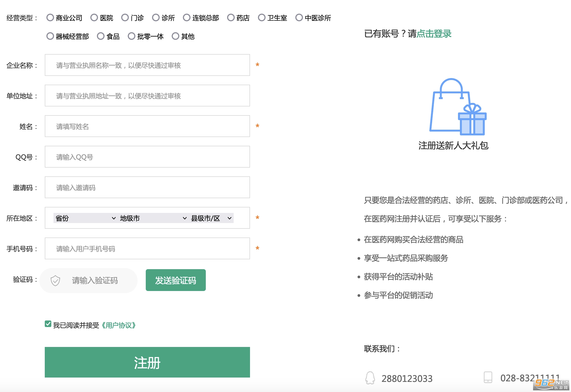Screen dimensions: 571x392
Task: Click the 经营类型 label
Action: point(22,18)
